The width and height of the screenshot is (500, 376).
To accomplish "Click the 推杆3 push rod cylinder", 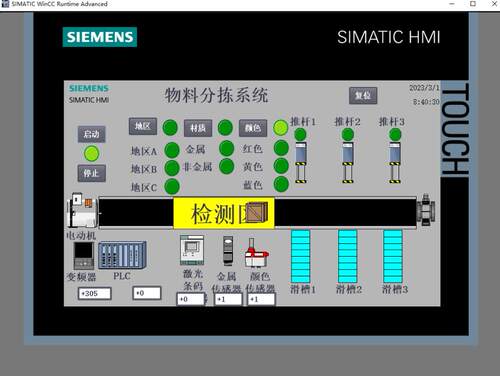I will point(395,163).
